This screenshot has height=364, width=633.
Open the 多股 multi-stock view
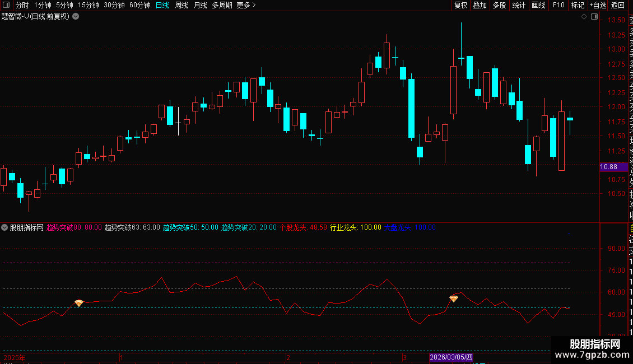(x=499, y=5)
